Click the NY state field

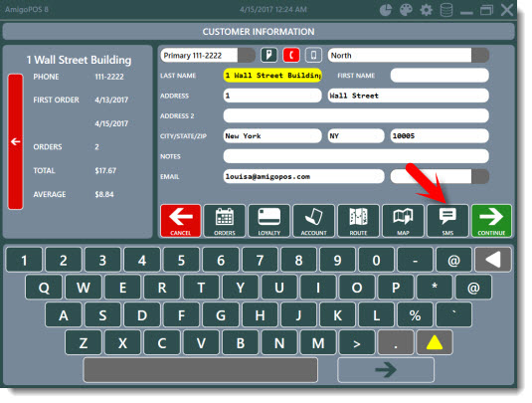[356, 136]
